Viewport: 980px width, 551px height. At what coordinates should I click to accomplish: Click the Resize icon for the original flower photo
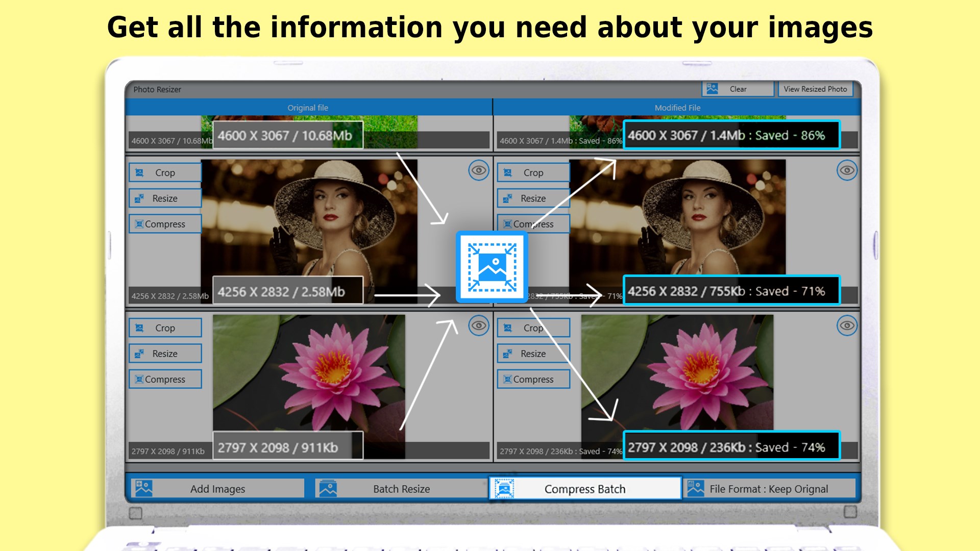139,354
